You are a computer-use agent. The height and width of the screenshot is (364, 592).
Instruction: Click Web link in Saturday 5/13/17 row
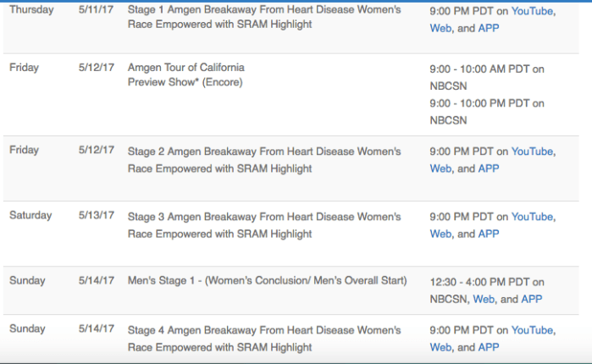coord(440,234)
